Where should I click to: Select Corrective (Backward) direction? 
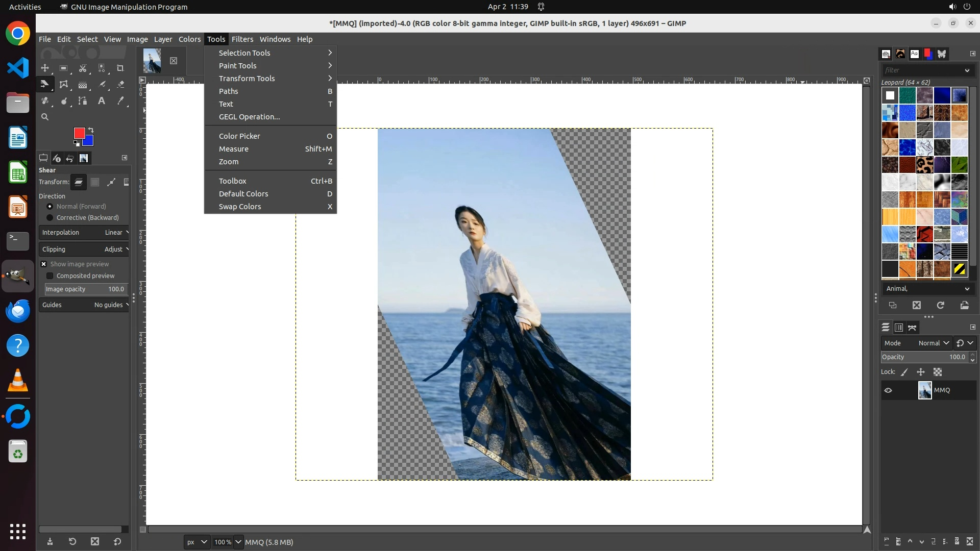click(50, 218)
